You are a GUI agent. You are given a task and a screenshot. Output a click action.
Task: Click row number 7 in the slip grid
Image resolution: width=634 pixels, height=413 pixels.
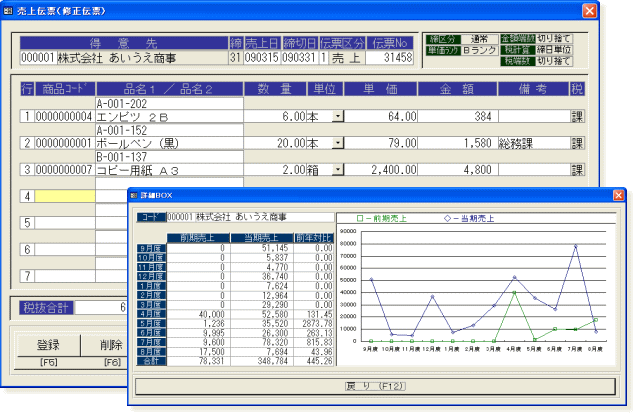(27, 276)
